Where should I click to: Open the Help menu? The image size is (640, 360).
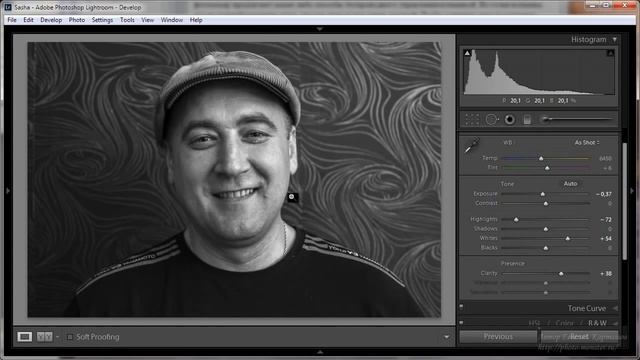coord(196,20)
